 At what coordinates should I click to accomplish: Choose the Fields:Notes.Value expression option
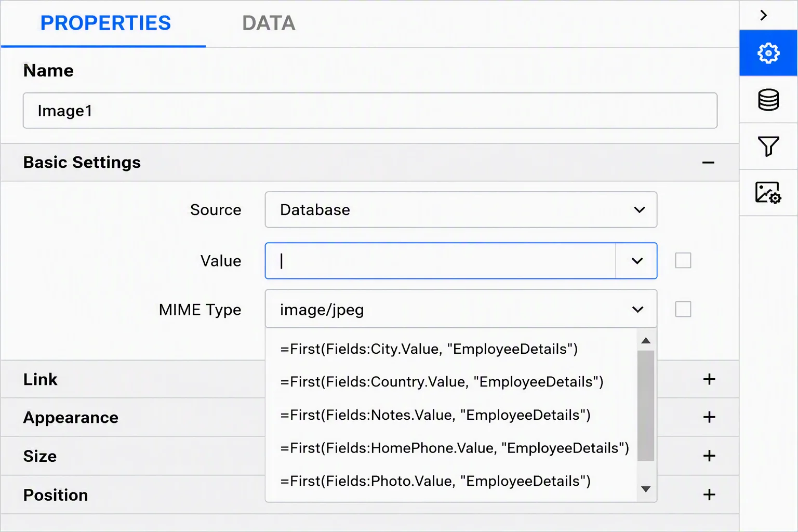451,415
